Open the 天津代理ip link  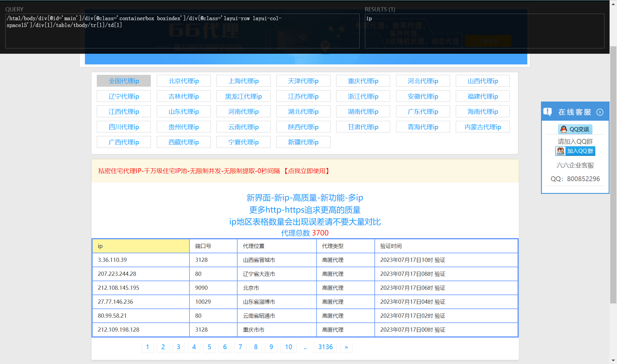(x=303, y=81)
